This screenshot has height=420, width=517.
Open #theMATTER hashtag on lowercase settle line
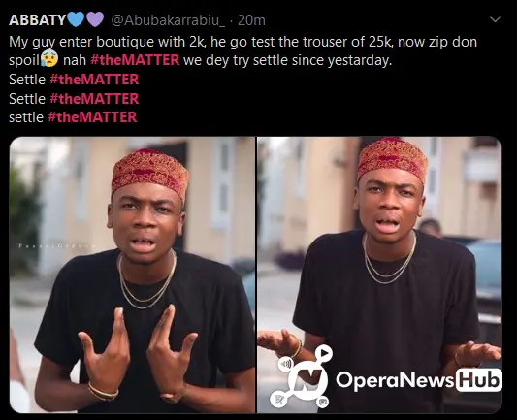[92, 117]
